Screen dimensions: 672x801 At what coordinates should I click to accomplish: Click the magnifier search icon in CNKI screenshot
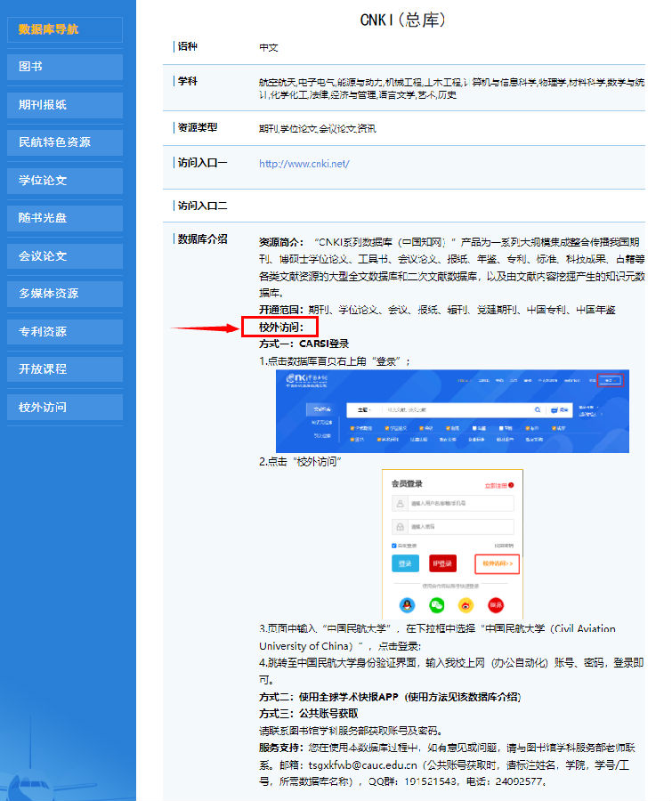click(x=538, y=410)
